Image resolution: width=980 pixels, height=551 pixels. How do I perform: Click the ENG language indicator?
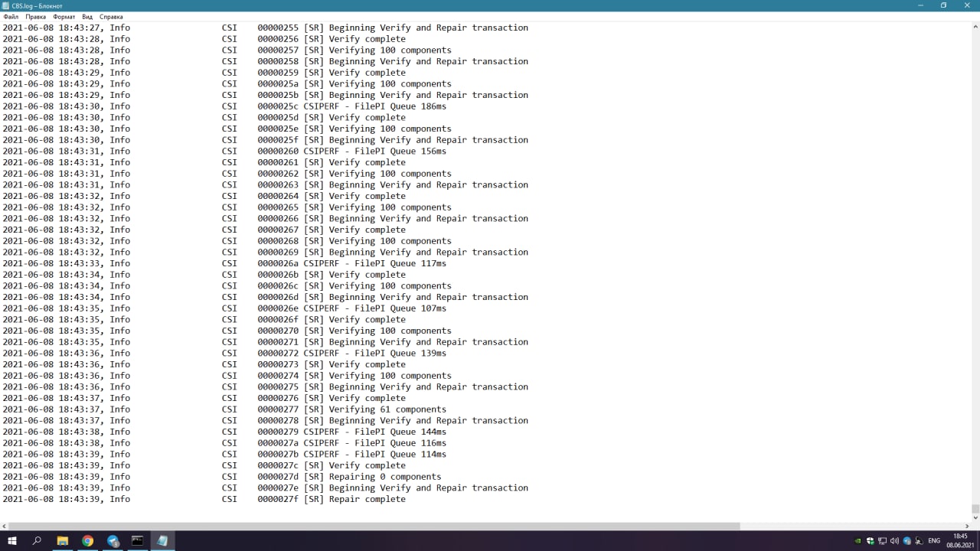pos(934,541)
